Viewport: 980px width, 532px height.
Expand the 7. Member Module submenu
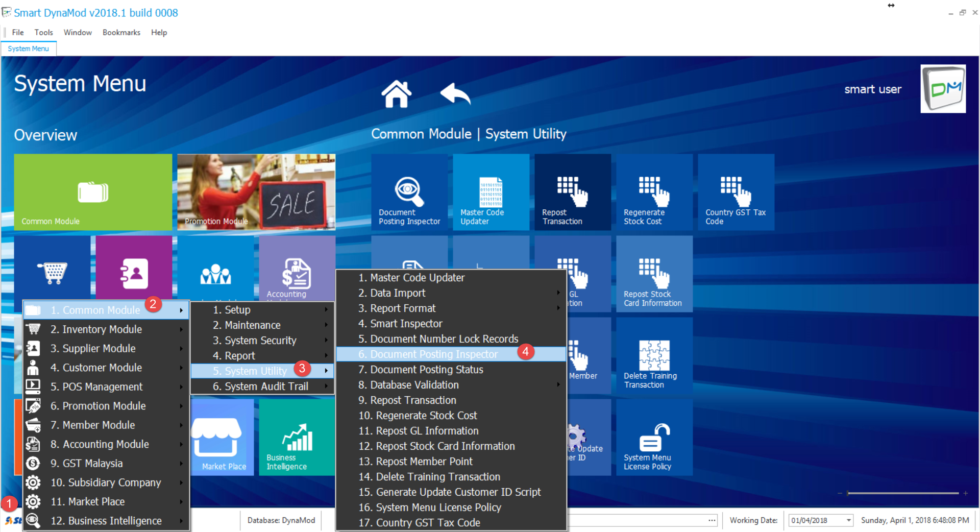click(106, 425)
